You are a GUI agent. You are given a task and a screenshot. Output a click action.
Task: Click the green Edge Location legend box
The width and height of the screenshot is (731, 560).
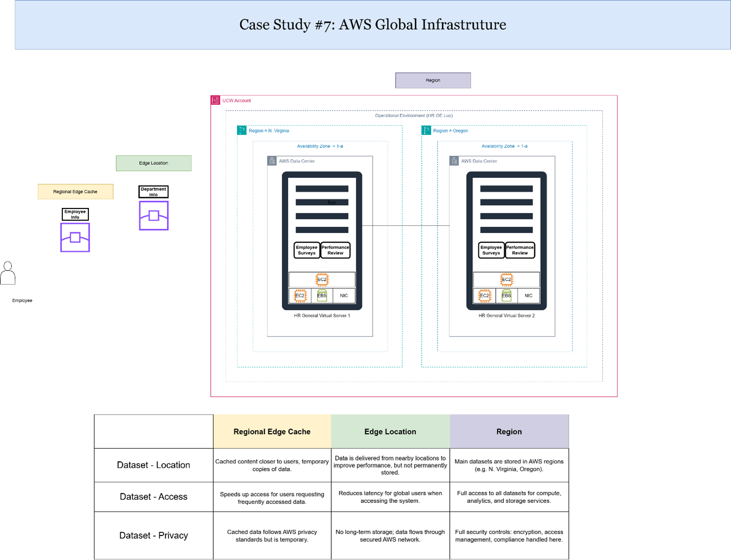(x=154, y=163)
